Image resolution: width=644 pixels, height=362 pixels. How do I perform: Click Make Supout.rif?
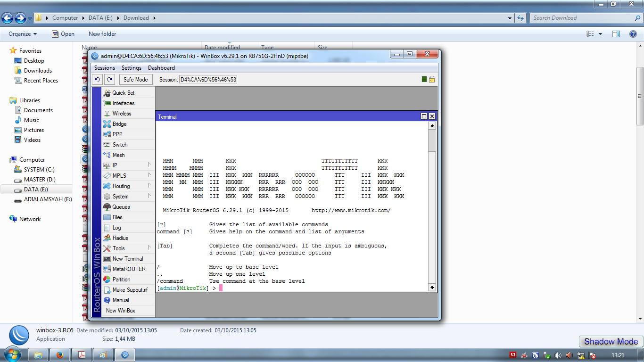pos(128,290)
